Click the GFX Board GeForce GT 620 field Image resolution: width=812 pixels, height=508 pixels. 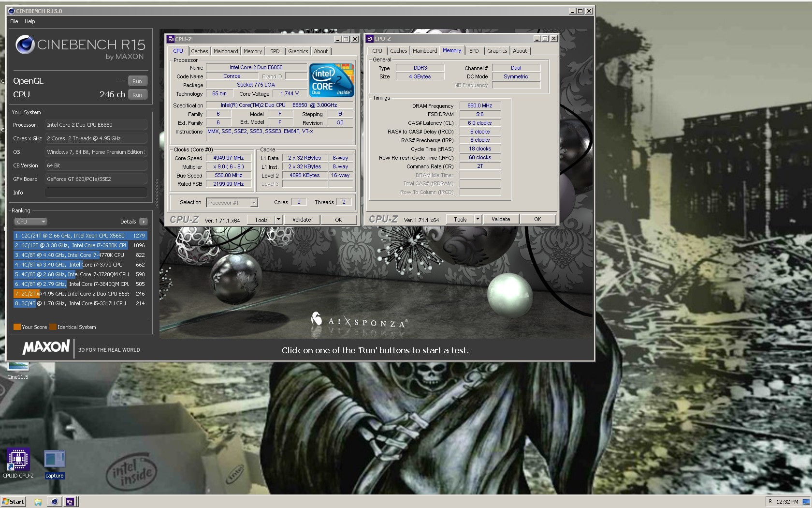[x=96, y=179]
